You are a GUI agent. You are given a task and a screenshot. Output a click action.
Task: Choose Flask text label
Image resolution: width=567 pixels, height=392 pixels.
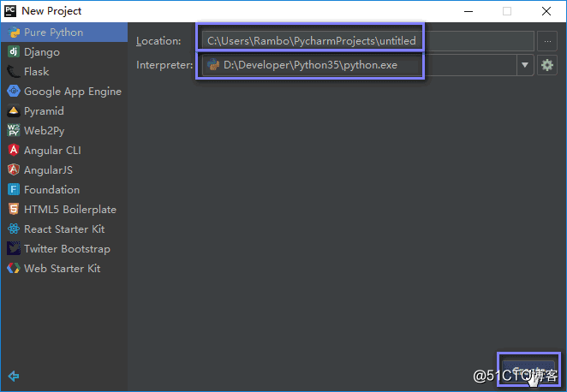point(36,72)
